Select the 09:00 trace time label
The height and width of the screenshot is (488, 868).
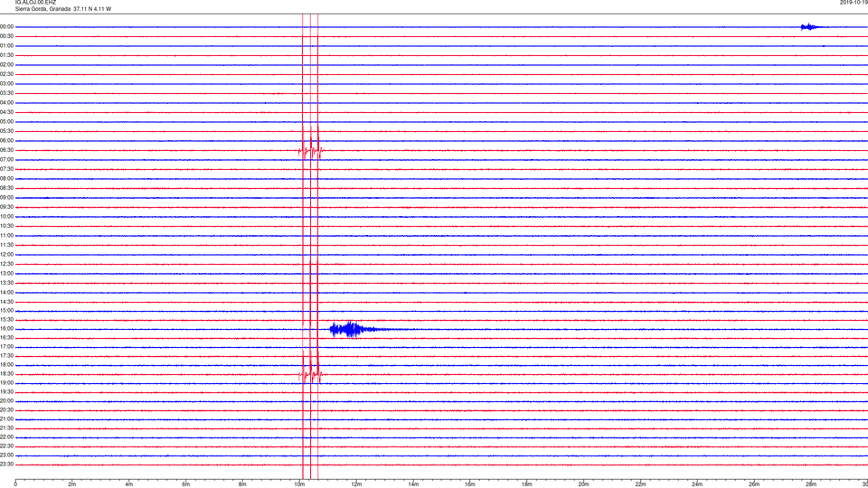click(7, 198)
